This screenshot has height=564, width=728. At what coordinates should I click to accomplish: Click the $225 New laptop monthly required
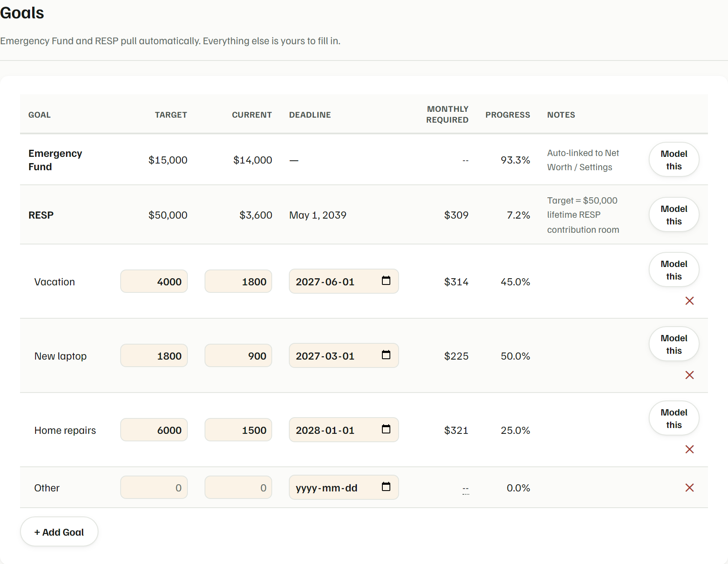pyautogui.click(x=456, y=356)
